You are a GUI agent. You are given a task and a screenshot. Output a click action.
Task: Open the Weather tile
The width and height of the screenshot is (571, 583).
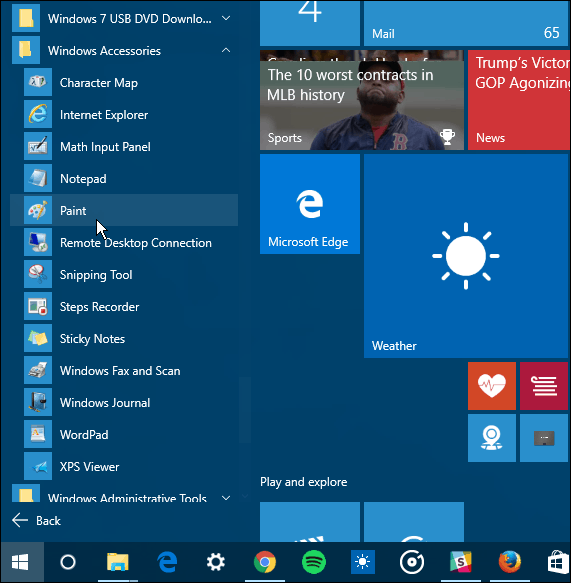466,256
